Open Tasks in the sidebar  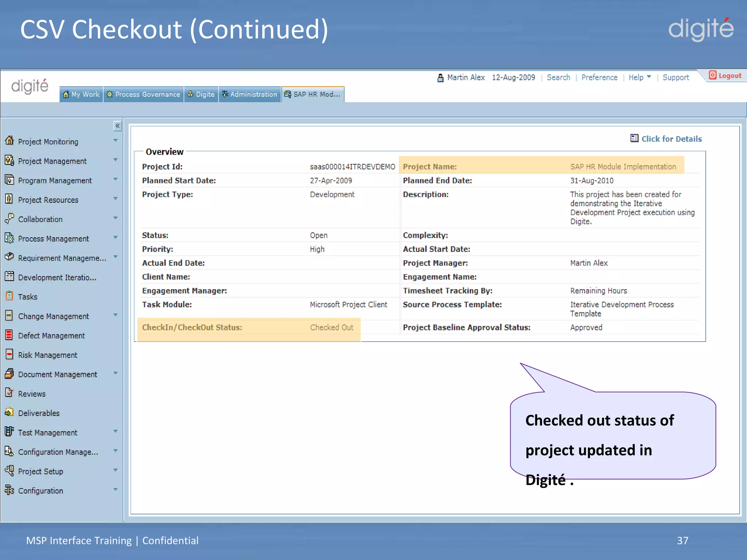28,297
